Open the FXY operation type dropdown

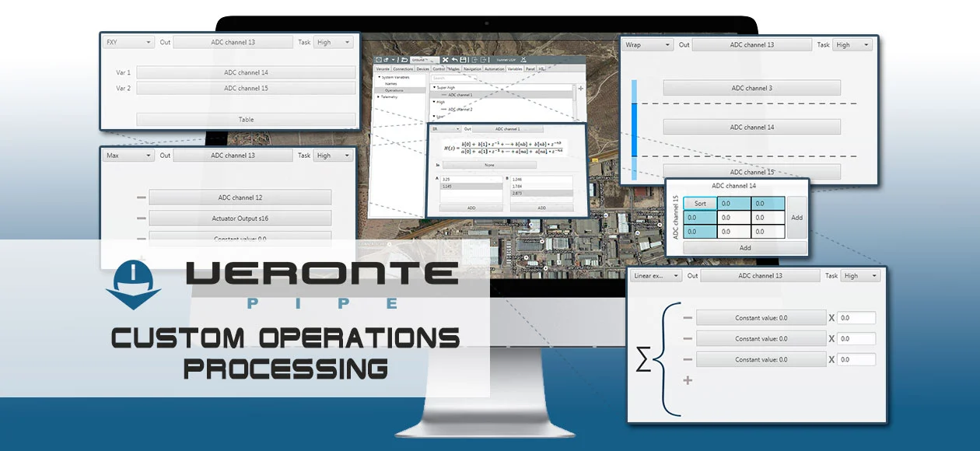(x=128, y=43)
